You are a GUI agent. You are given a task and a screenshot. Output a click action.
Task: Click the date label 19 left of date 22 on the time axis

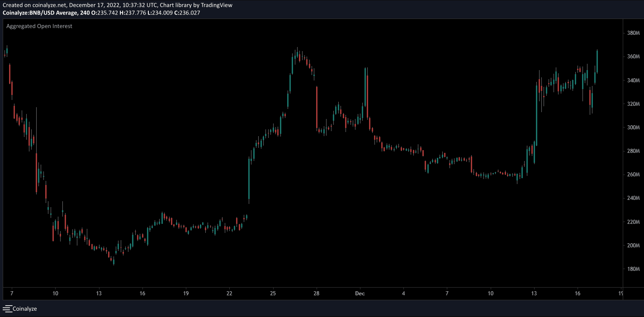pyautogui.click(x=186, y=293)
